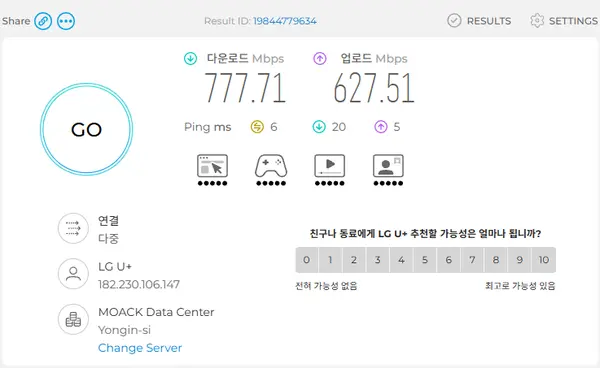Click the 업로드 Mbps label

(374, 59)
